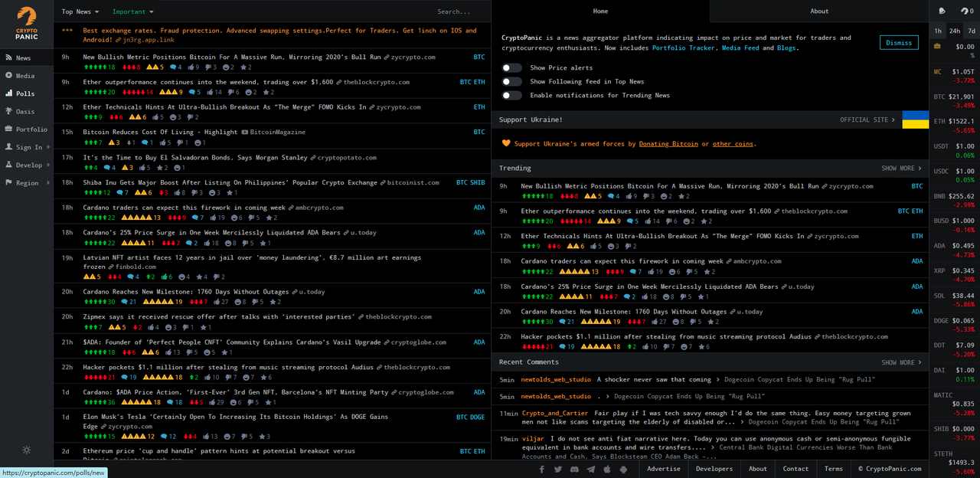Viewport: 980px width, 478px height.
Task: Click the CryptoPanic logo
Action: pyautogui.click(x=26, y=23)
